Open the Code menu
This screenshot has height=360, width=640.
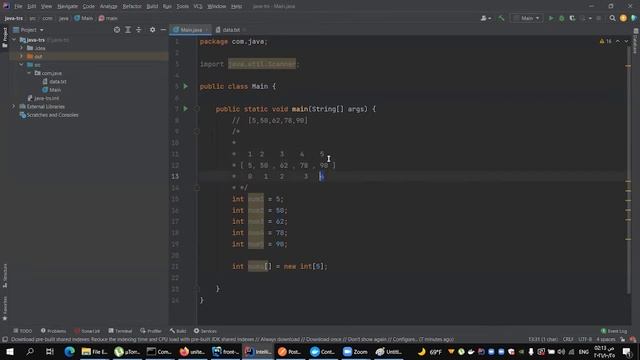(x=89, y=6)
